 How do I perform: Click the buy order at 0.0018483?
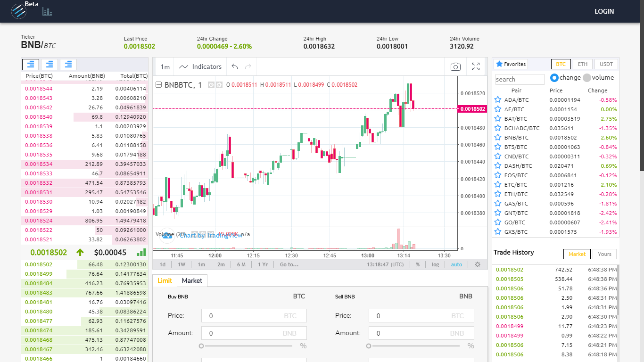click(x=85, y=293)
